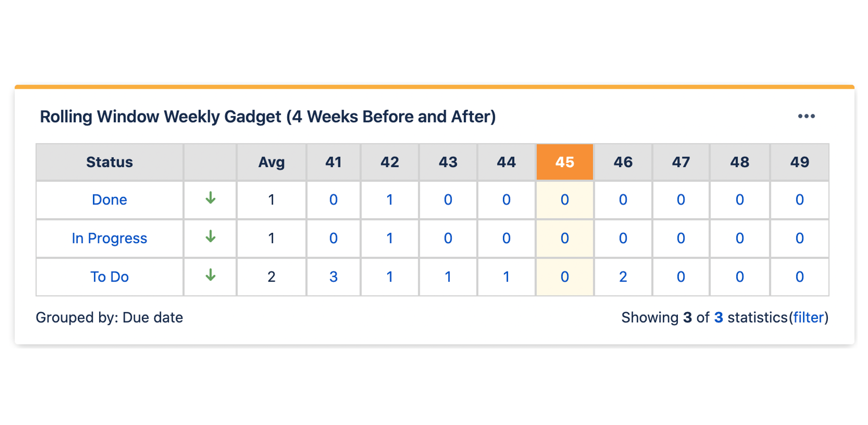This screenshot has width=868, height=425.
Task: Click the In Progress trend arrow icon
Action: (210, 237)
